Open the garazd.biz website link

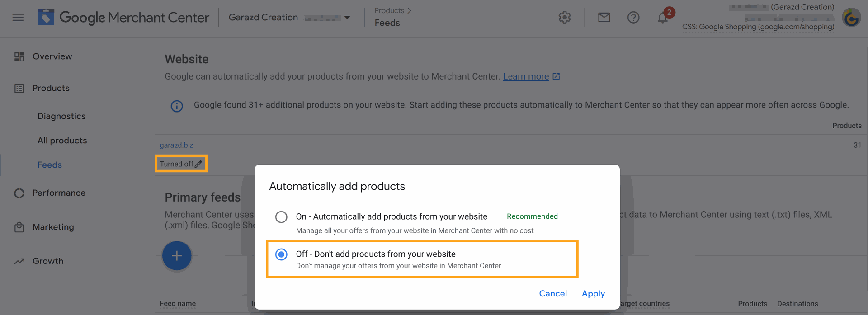[176, 145]
